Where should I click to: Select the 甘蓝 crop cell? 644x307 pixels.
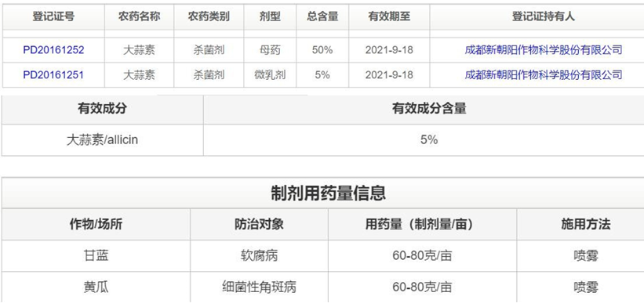[96, 256]
